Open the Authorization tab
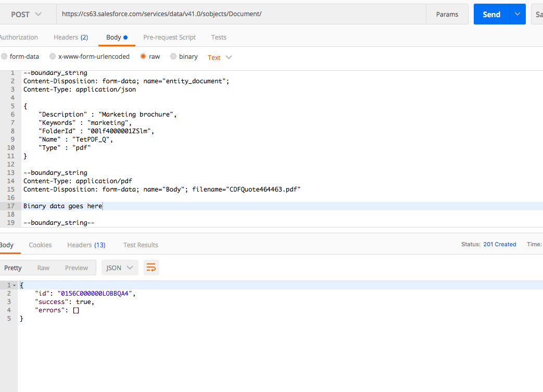The width and height of the screenshot is (543, 392). (19, 37)
